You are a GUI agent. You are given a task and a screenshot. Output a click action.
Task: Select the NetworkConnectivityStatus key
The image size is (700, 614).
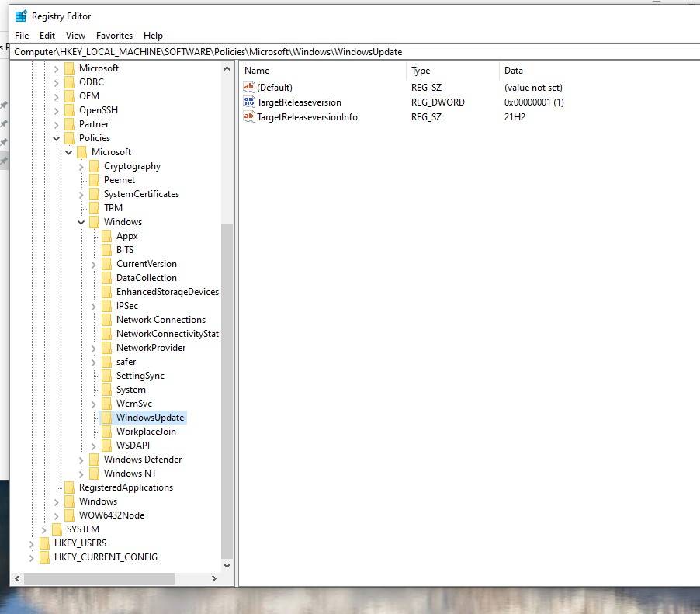(x=168, y=334)
